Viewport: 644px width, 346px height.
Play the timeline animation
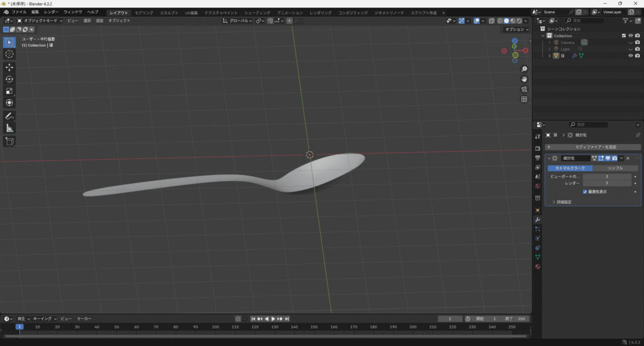273,318
